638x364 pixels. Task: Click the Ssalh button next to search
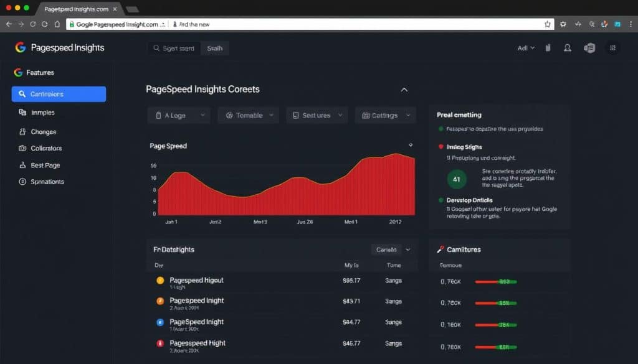(215, 48)
